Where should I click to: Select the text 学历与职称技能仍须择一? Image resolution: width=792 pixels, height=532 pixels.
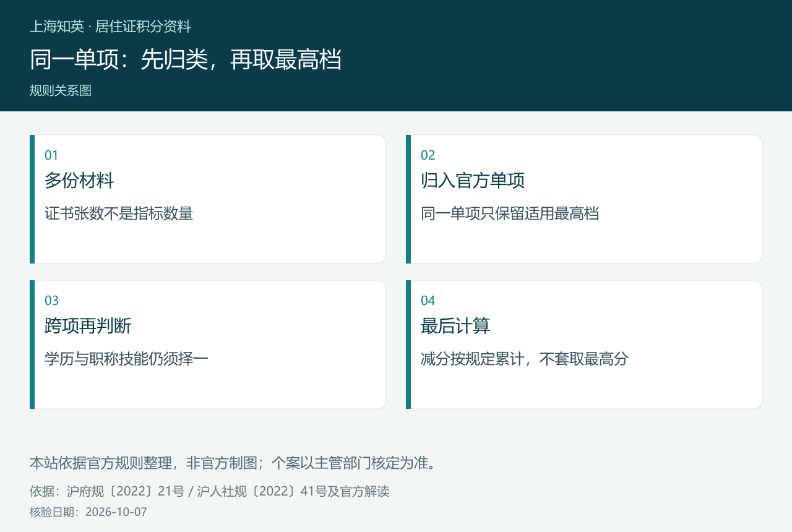tap(126, 359)
